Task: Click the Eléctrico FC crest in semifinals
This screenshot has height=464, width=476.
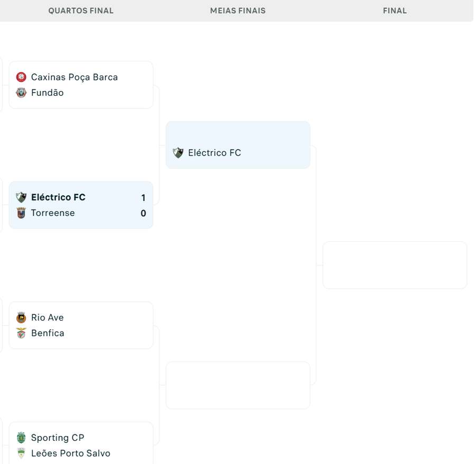Action: coord(178,152)
